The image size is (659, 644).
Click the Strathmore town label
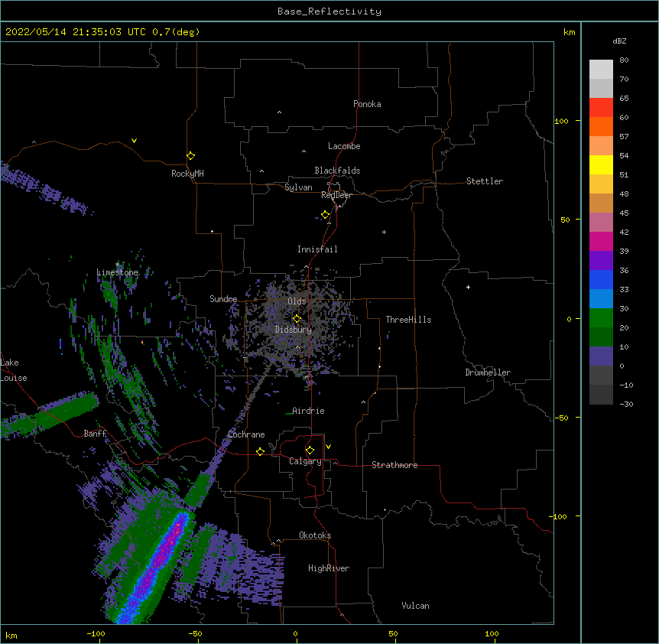pyautogui.click(x=394, y=465)
